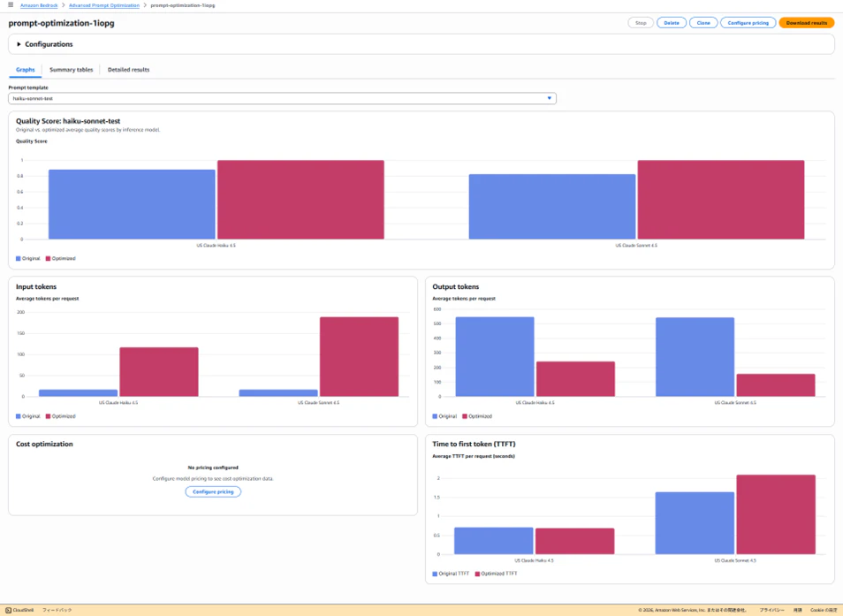Click the Stop button

point(641,23)
